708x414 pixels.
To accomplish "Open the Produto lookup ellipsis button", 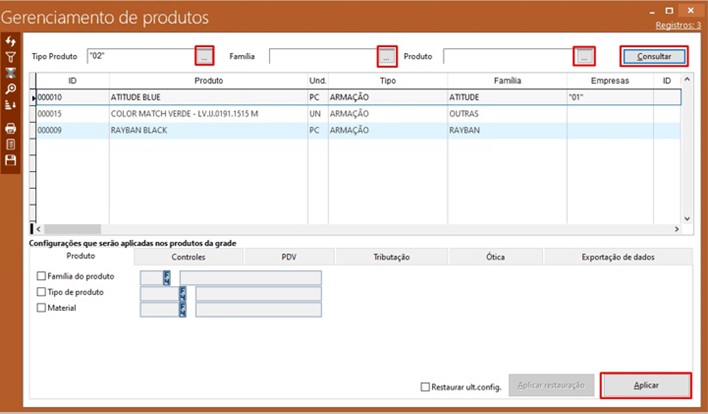I will pos(584,56).
